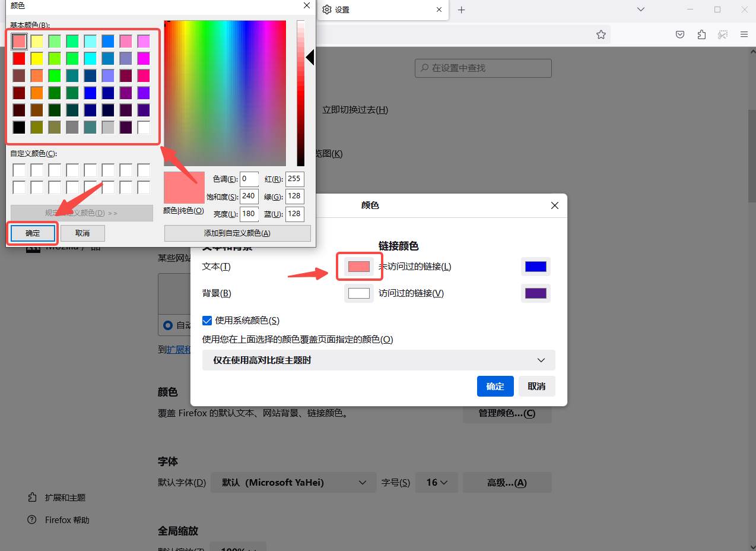Open the extensions puzzle icon

click(701, 34)
